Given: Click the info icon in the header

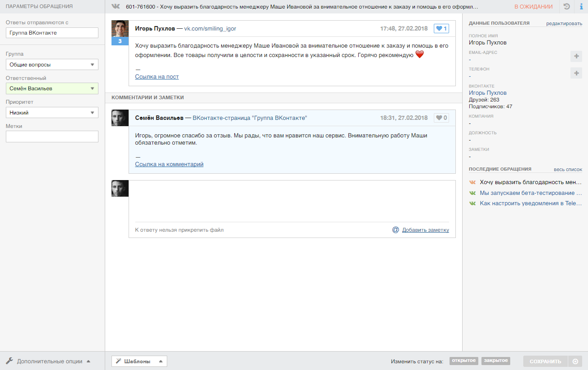Looking at the screenshot, I should (581, 7).
